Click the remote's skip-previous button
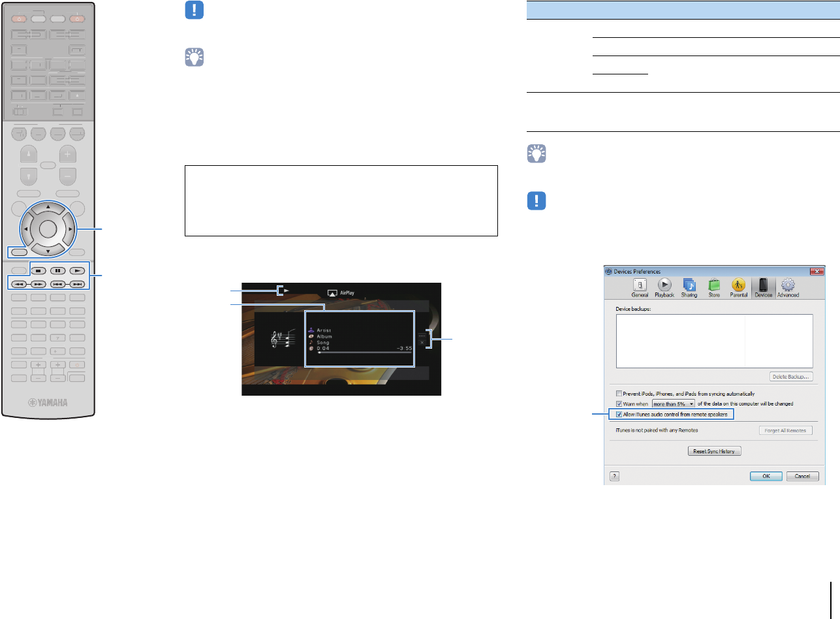Image resolution: width=840 pixels, height=619 pixels. pyautogui.click(x=58, y=284)
